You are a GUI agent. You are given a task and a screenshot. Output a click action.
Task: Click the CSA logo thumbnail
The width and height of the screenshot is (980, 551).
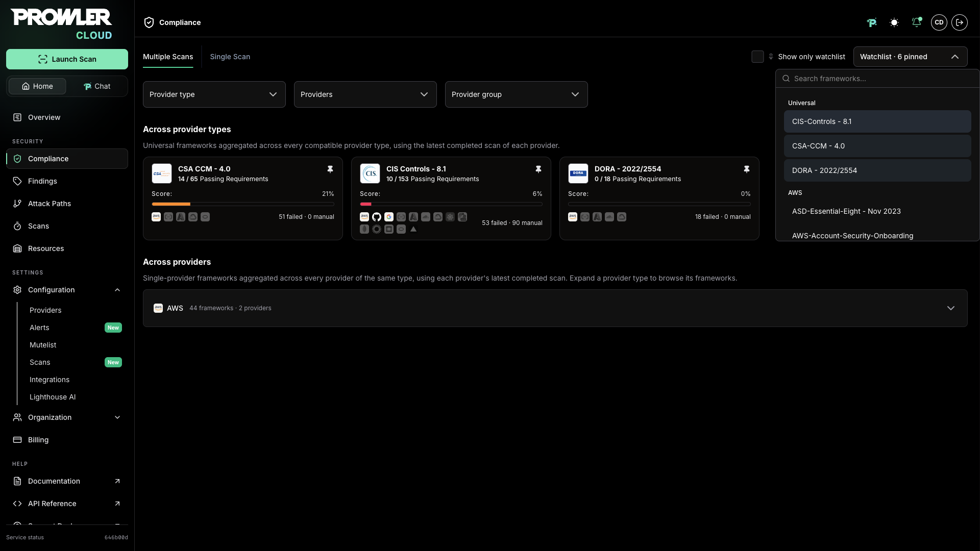[x=162, y=173]
